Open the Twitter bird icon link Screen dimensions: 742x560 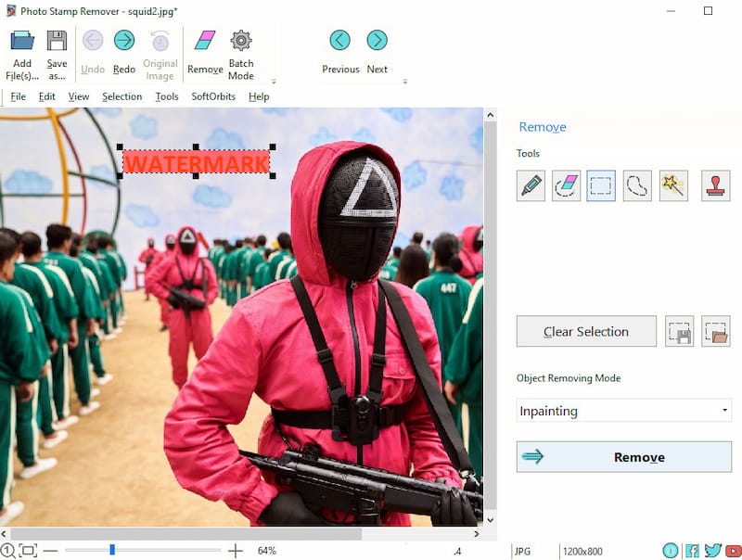click(713, 551)
